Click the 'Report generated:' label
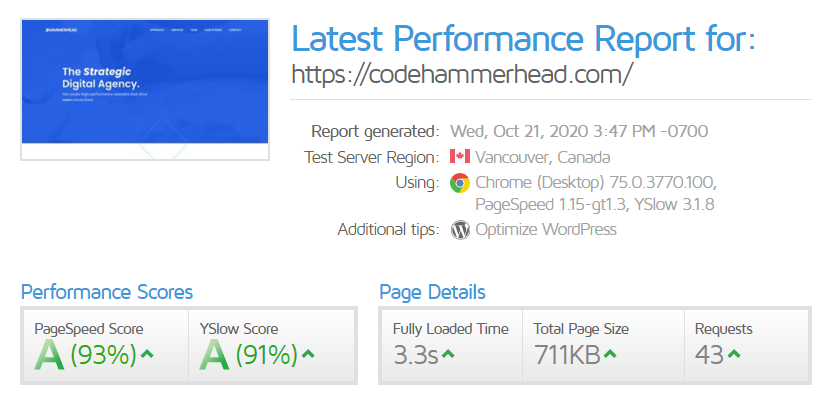Viewport: 829px width, 393px height. (x=375, y=131)
